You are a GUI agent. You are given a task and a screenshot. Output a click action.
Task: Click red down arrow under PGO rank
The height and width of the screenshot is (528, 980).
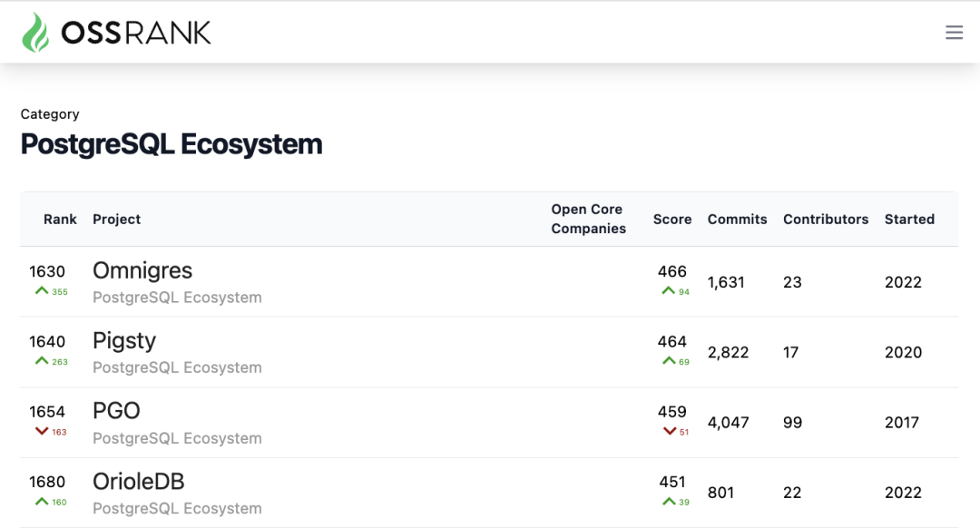(42, 431)
